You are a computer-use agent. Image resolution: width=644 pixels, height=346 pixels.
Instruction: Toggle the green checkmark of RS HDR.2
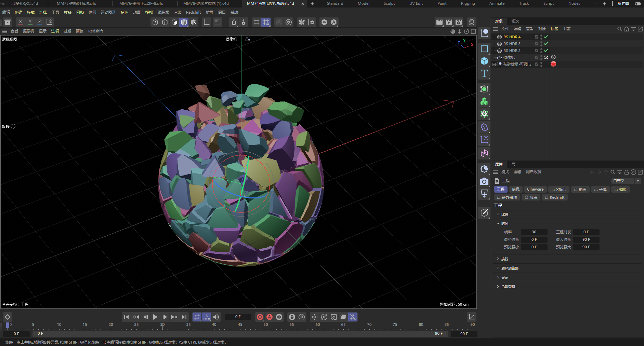546,51
